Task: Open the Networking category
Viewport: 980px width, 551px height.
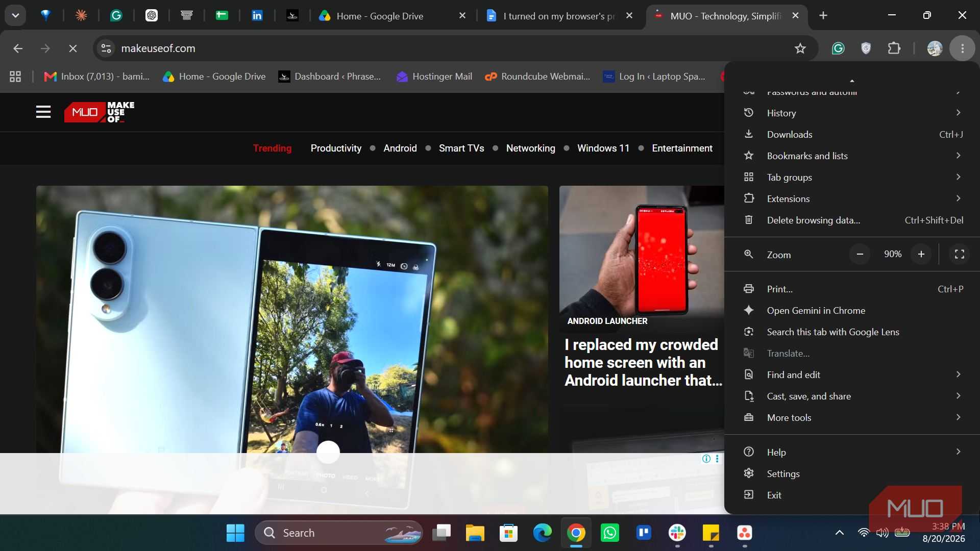Action: click(530, 148)
